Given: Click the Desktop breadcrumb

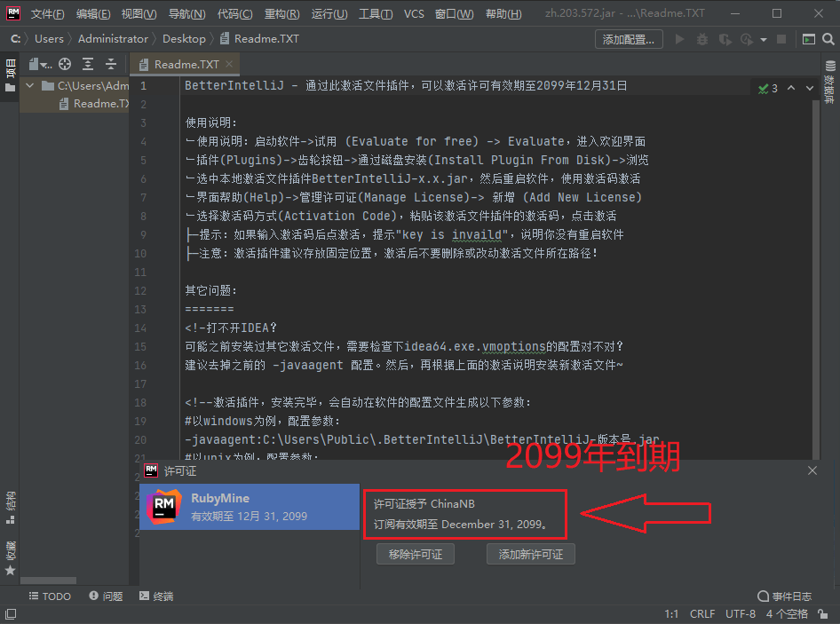Looking at the screenshot, I should 184,38.
